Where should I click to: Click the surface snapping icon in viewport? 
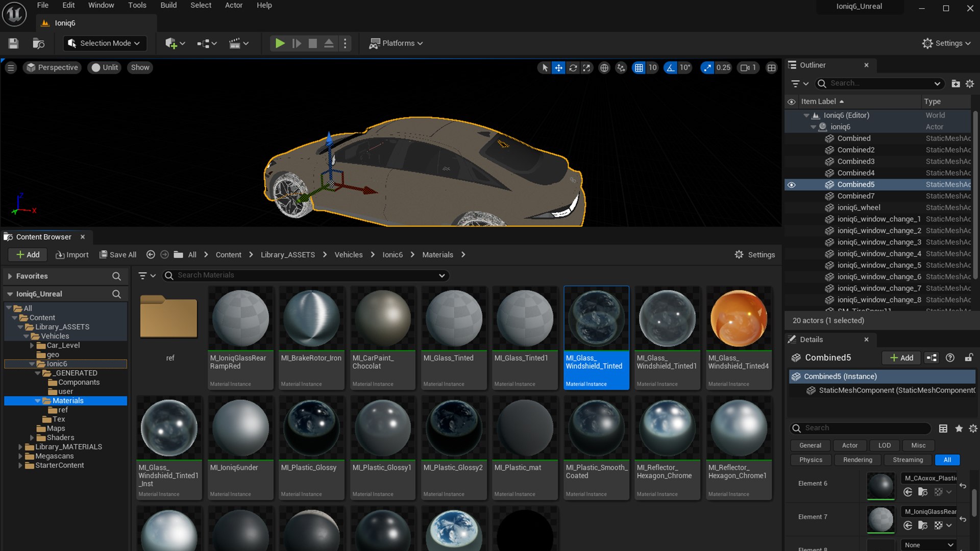[621, 67]
